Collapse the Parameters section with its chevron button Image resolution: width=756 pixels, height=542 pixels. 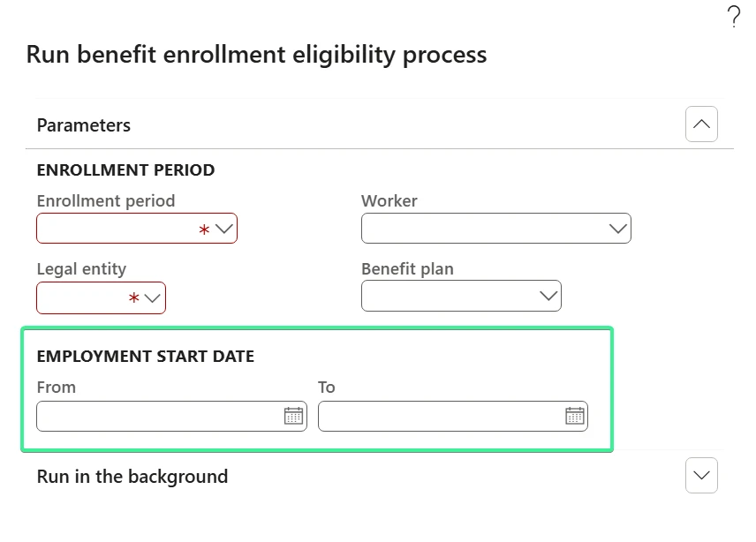tap(701, 124)
